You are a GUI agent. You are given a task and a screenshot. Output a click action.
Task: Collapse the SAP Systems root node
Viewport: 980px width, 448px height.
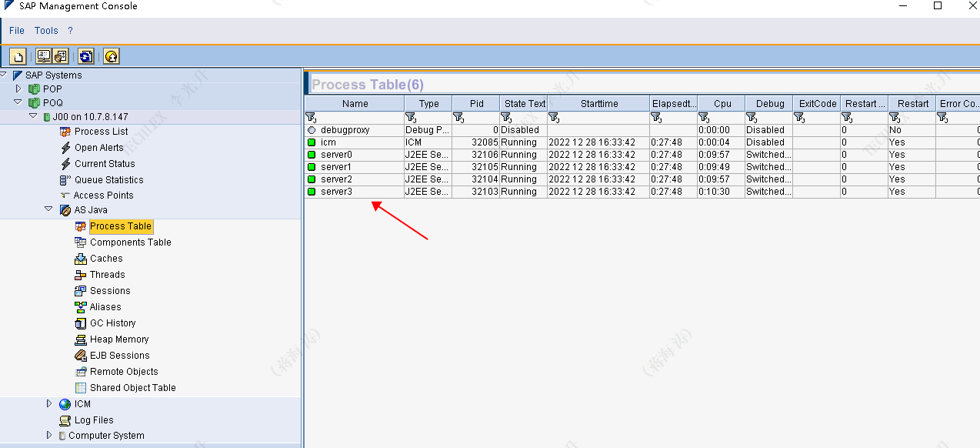click(x=4, y=75)
